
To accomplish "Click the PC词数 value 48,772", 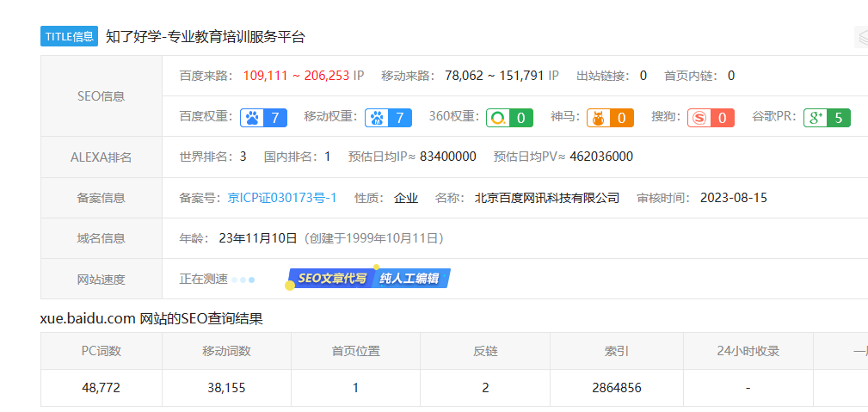I will 102,388.
